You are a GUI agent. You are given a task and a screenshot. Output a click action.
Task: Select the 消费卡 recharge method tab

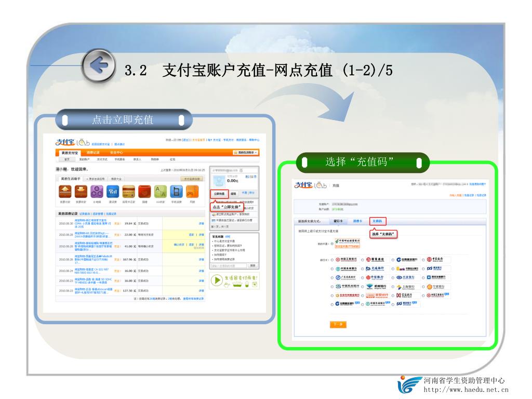pos(357,221)
